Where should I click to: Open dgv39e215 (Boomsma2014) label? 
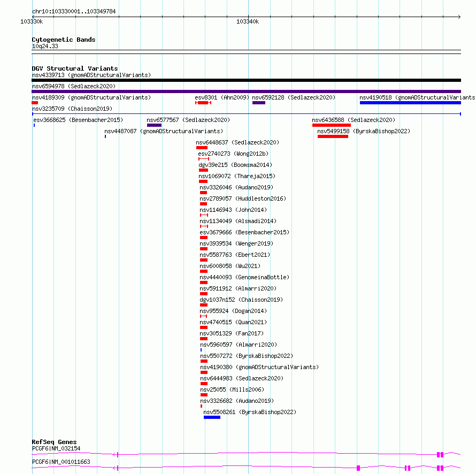click(x=235, y=165)
